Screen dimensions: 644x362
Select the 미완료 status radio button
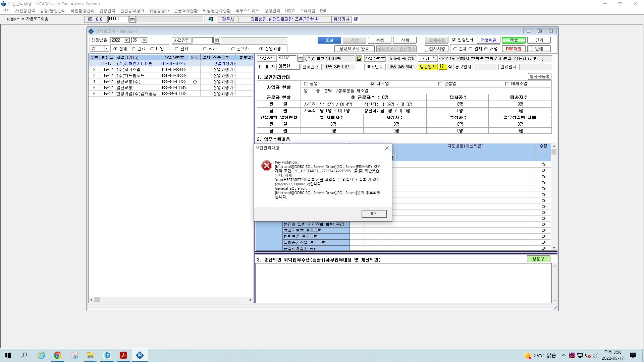click(x=152, y=49)
